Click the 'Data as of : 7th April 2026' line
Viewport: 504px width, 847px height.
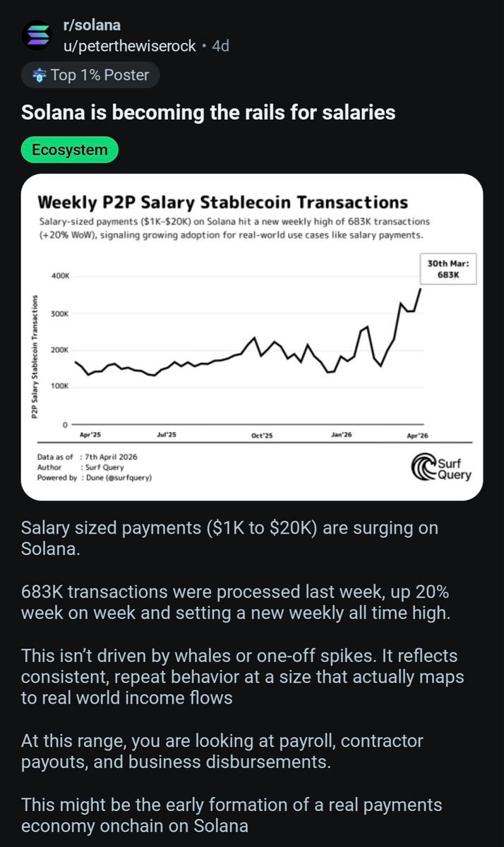[x=87, y=457]
